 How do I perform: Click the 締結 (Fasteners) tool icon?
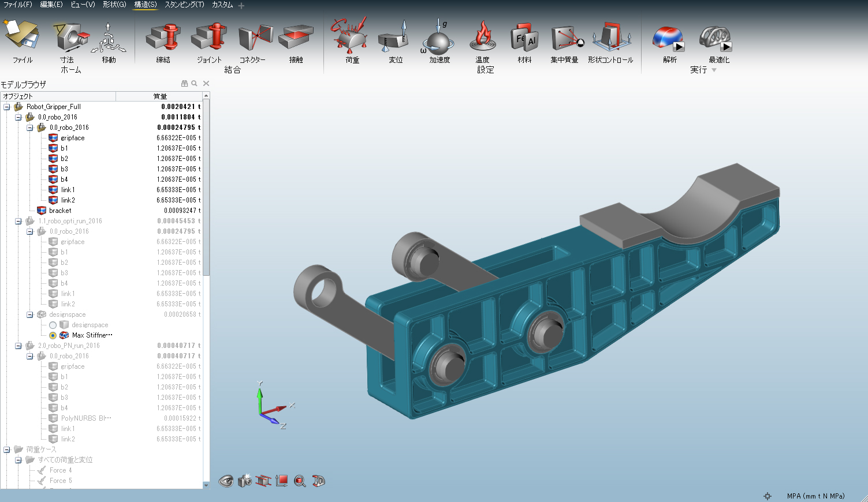click(x=163, y=38)
